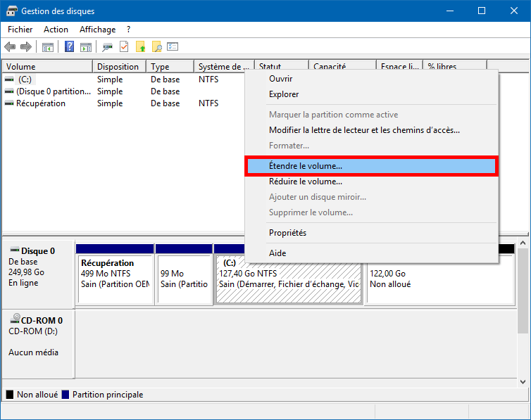Click the Back arrow toolbar icon
This screenshot has width=531, height=420.
[x=10, y=46]
